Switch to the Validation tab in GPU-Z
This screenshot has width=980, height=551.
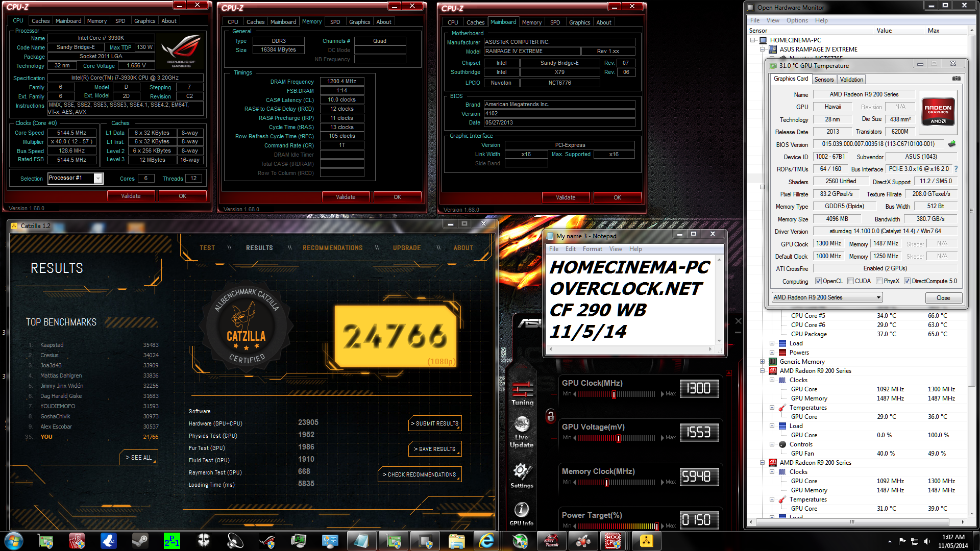pyautogui.click(x=851, y=80)
